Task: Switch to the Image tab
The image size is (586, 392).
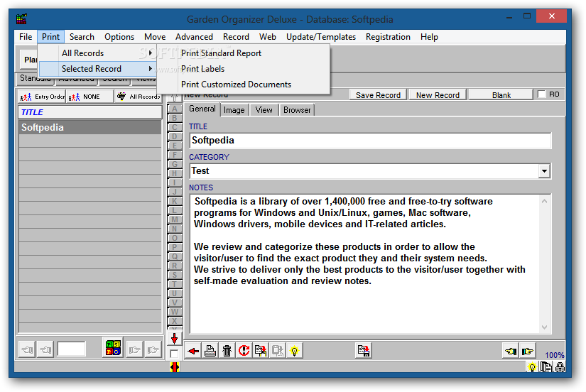Action: tap(234, 110)
